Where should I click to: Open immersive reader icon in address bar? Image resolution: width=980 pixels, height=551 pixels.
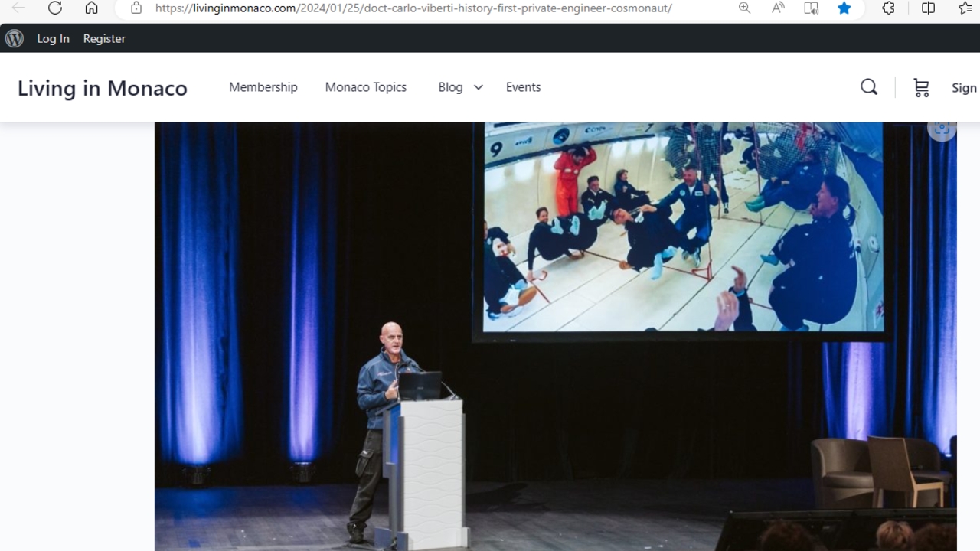tap(811, 8)
